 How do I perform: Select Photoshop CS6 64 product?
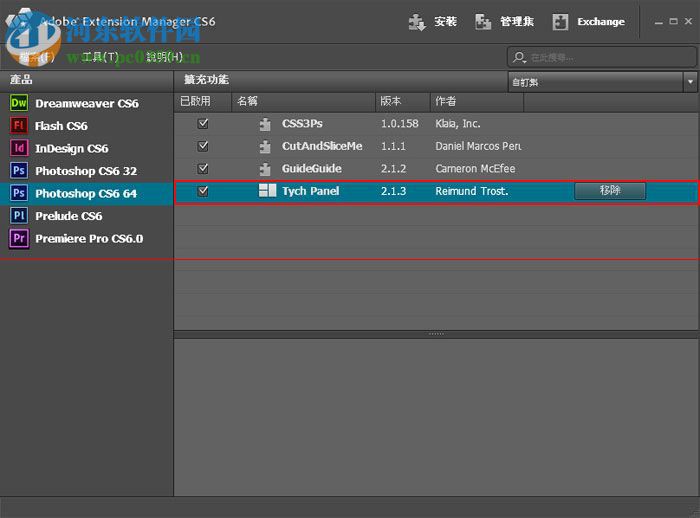pyautogui.click(x=87, y=193)
